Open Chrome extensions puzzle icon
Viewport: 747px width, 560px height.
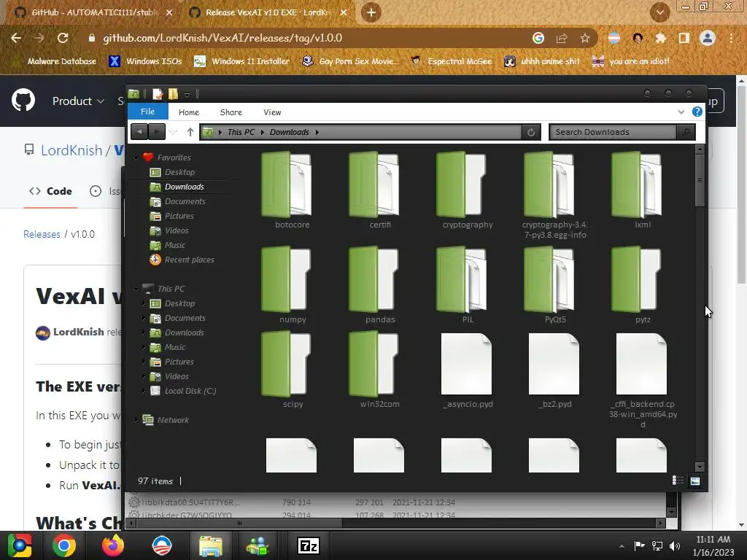tap(660, 38)
